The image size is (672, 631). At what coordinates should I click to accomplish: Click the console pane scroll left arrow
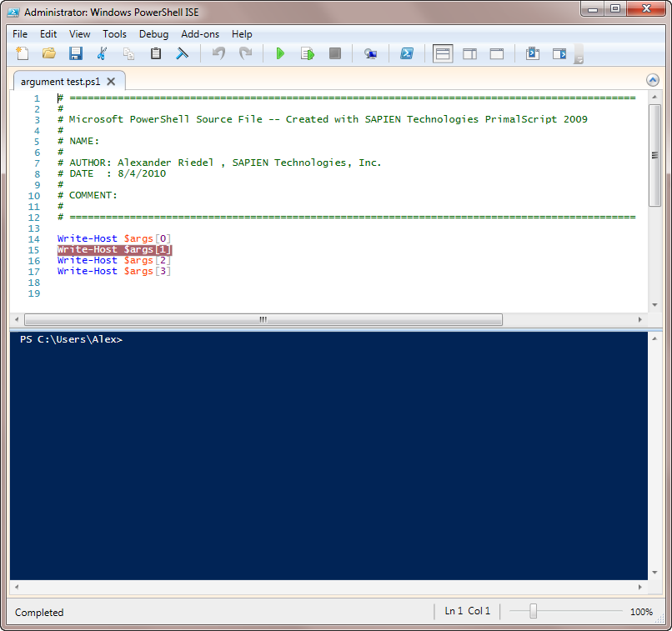(x=17, y=588)
